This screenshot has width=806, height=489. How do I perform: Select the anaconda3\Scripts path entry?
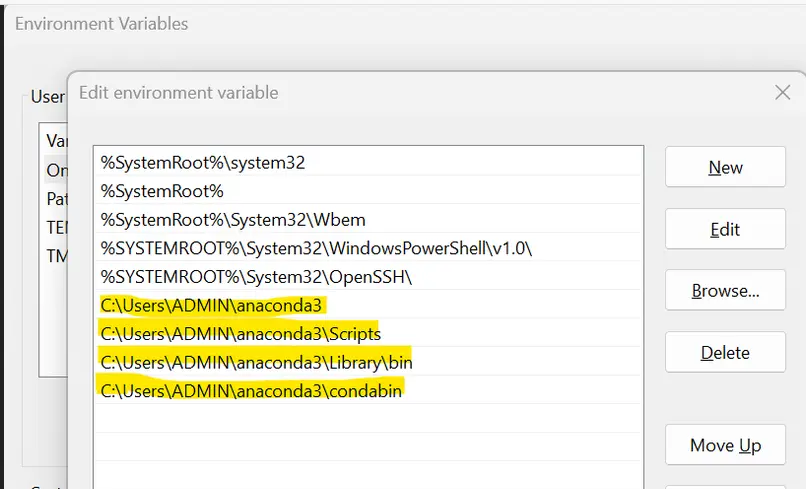pos(368,334)
